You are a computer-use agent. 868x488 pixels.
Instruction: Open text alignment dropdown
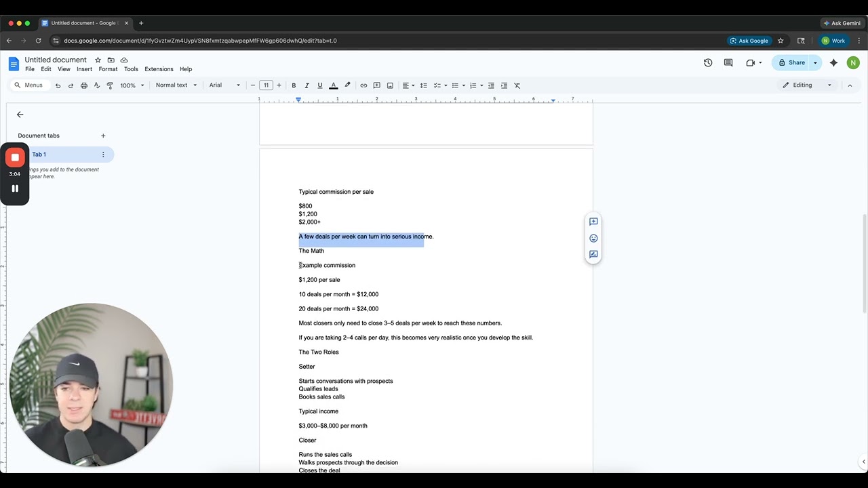click(409, 85)
